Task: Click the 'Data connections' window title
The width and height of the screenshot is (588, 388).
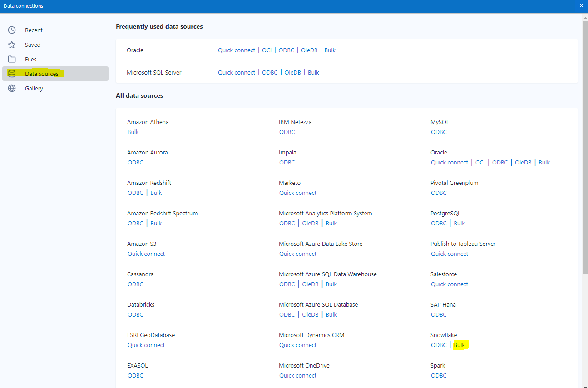Action: [24, 6]
